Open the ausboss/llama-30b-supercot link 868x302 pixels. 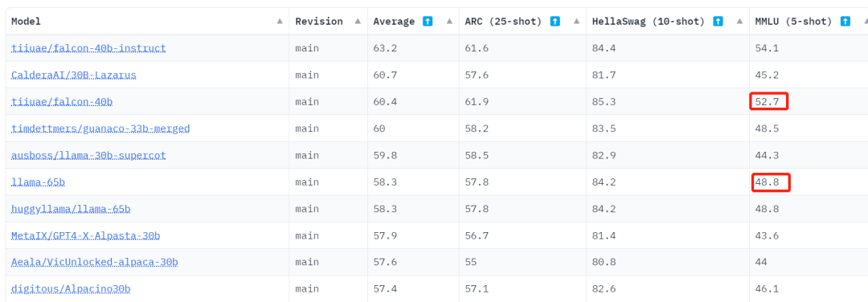coord(88,156)
